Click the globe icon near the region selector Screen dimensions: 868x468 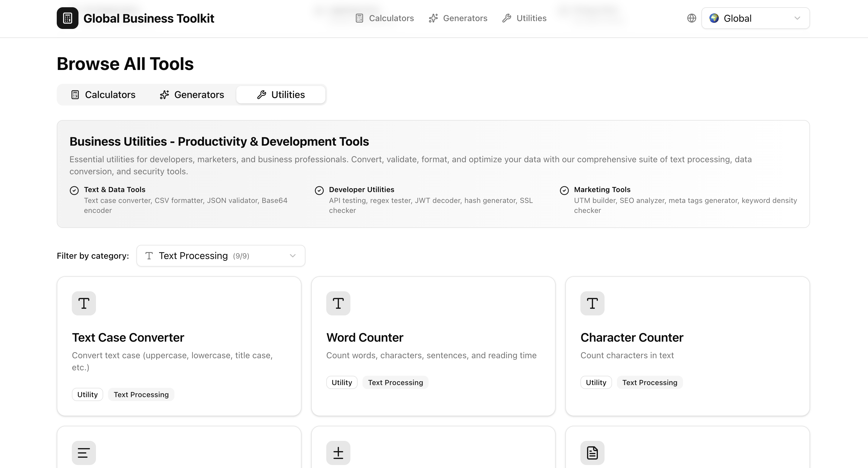(x=691, y=18)
